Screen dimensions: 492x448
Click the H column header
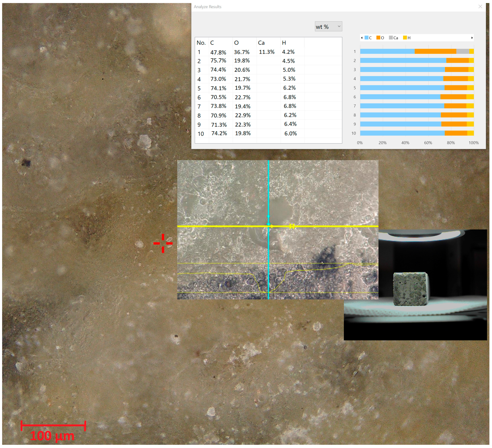[x=284, y=43]
